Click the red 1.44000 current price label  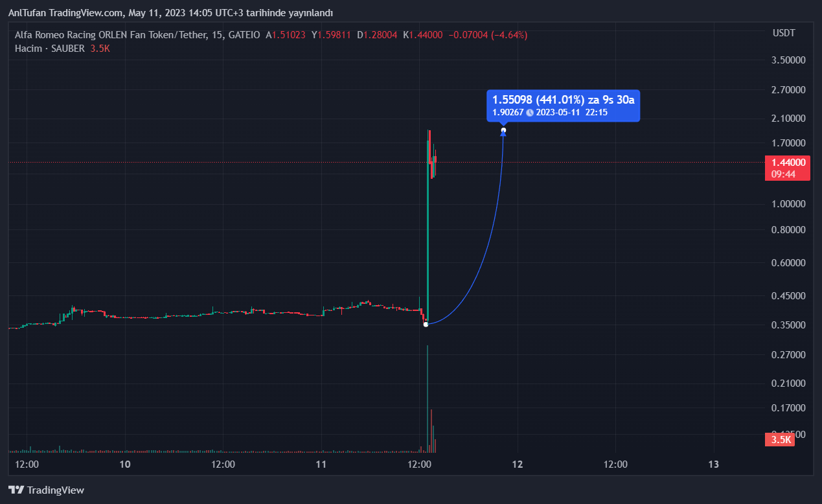point(788,163)
